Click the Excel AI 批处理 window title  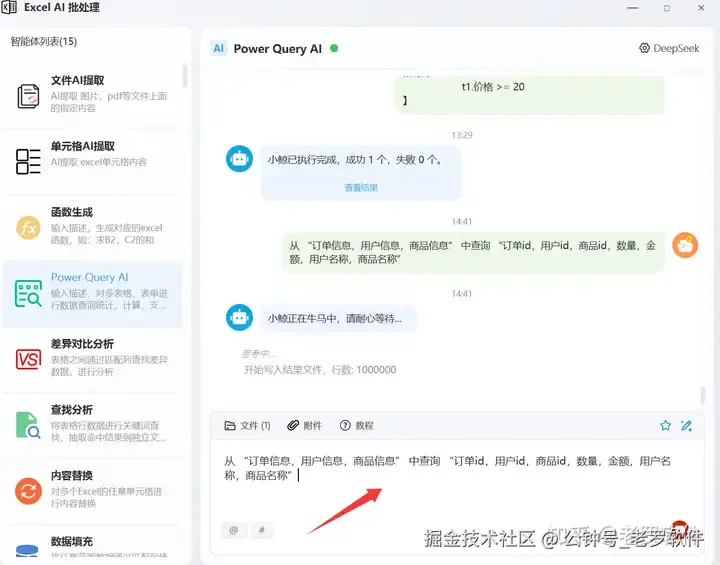(62, 7)
